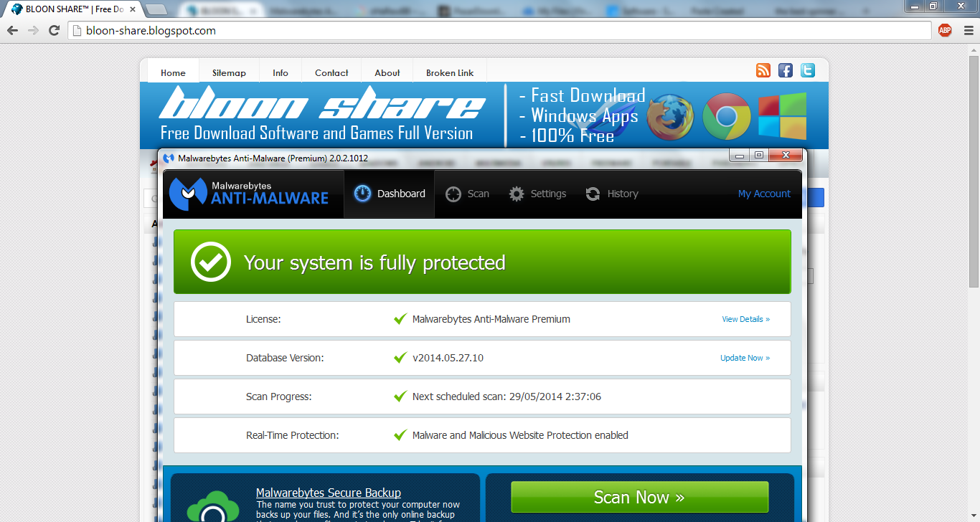
Task: Click the 'v2014.05.27.10' database version text
Action: click(x=448, y=358)
